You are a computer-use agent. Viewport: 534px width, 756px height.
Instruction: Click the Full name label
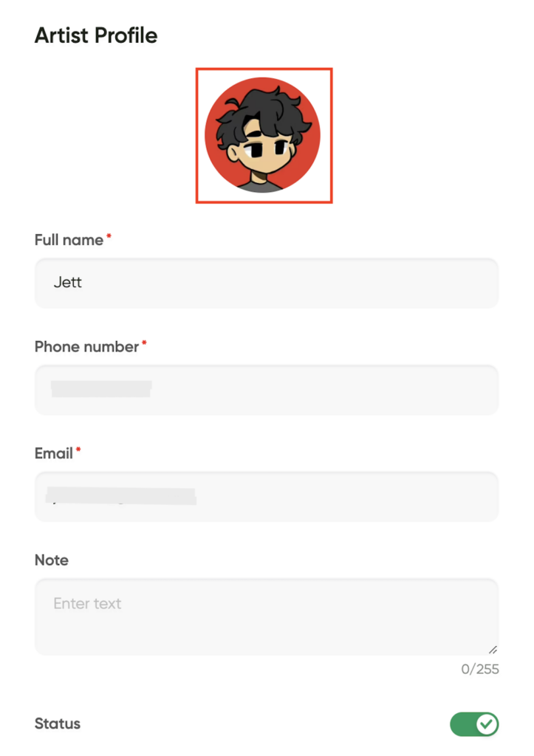coord(69,240)
